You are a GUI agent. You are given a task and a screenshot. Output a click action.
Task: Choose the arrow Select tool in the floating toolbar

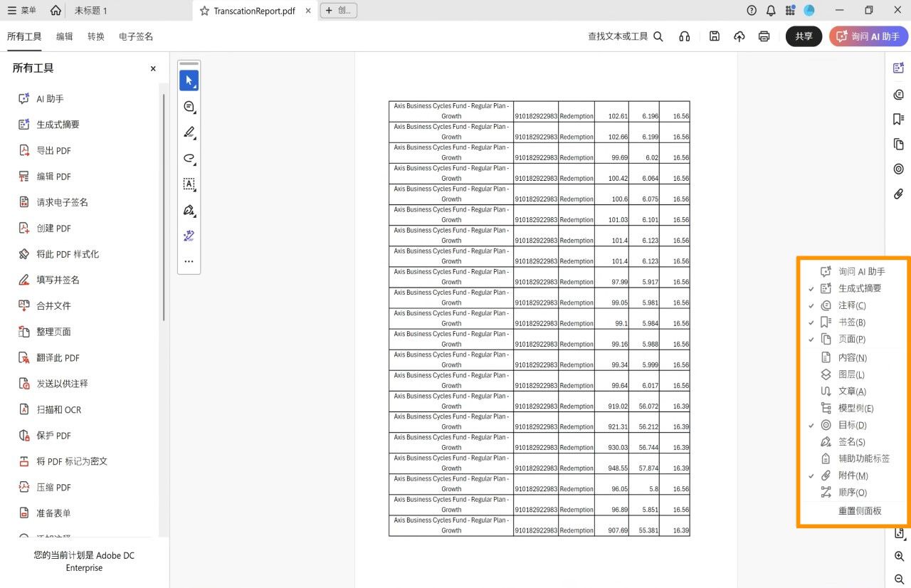[189, 80]
